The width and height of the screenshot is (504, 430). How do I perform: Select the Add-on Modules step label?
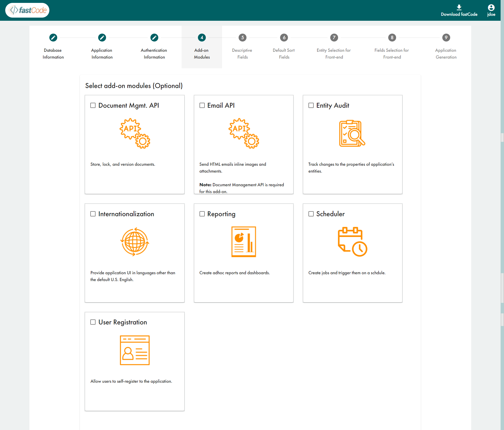[x=202, y=54]
